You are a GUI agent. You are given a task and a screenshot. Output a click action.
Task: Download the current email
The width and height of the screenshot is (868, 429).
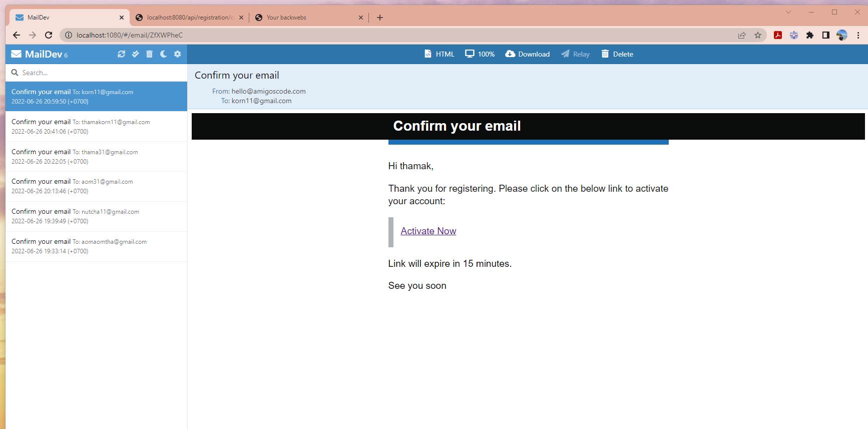[527, 54]
